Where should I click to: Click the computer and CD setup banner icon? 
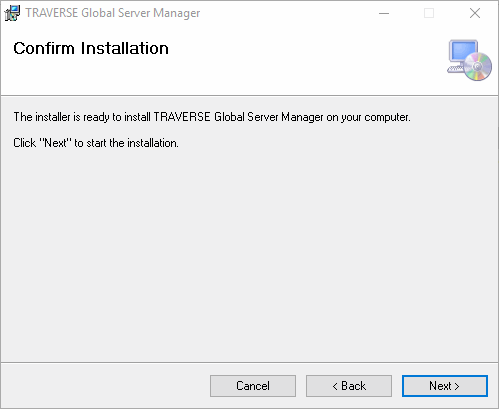point(469,60)
